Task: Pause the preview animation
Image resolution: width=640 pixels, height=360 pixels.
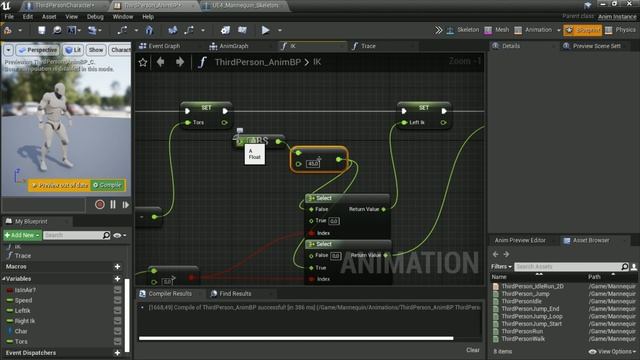Action: point(113,204)
